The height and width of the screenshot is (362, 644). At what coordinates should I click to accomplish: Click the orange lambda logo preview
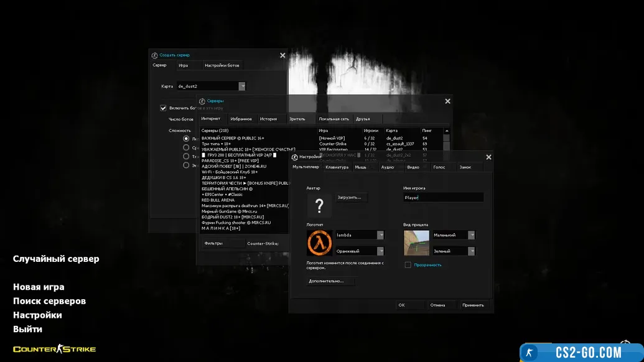[319, 243]
